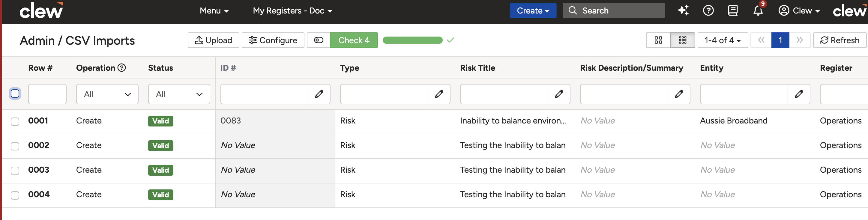Select checkbox for row 0001
Viewport: 868px width, 220px height.
pos(15,121)
